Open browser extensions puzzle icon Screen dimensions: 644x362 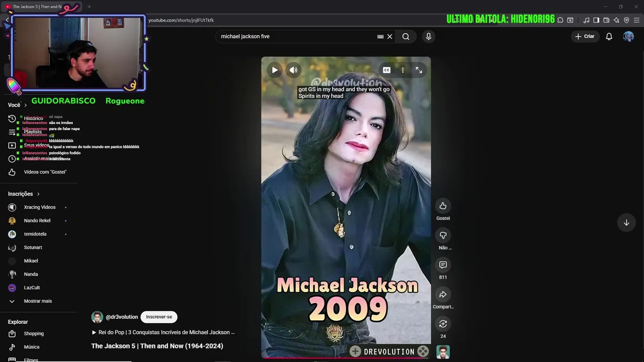click(560, 20)
